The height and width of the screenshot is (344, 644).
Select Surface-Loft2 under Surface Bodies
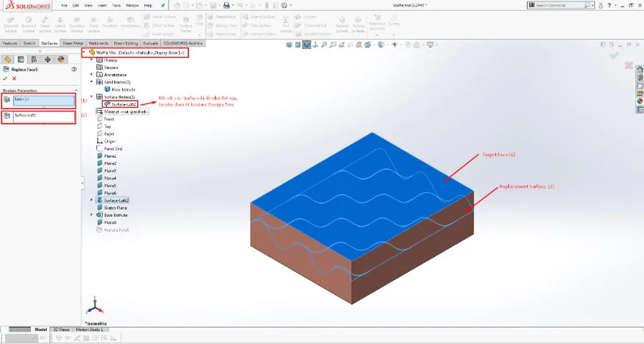(120, 104)
